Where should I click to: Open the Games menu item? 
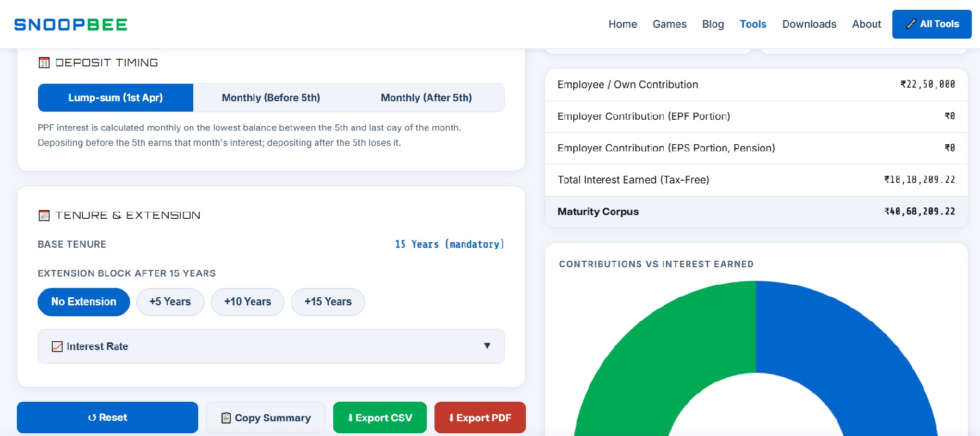coord(670,24)
